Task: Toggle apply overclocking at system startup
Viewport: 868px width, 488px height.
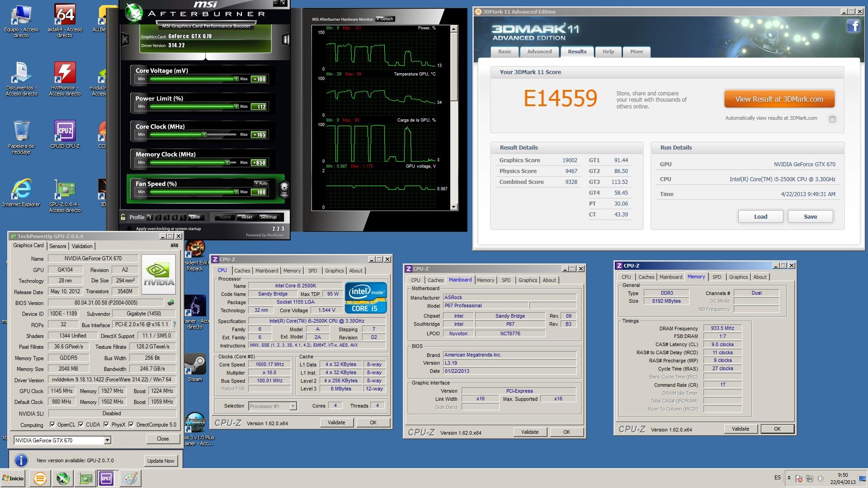Action: 130,229
